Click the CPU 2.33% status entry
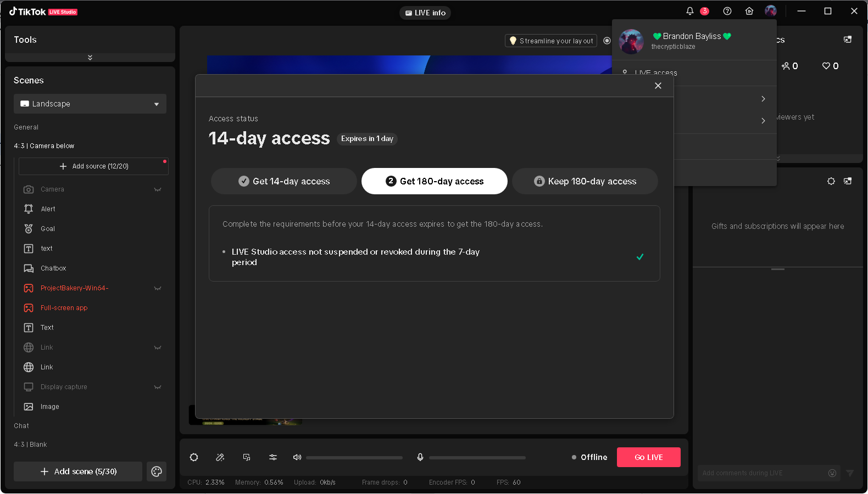 click(x=206, y=482)
